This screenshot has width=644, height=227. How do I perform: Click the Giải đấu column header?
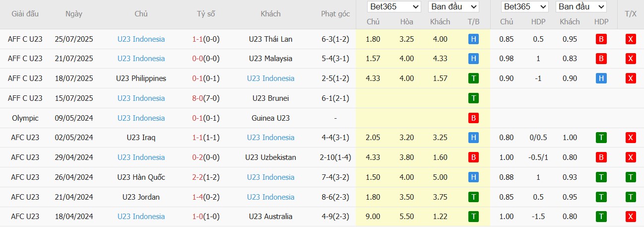pyautogui.click(x=25, y=14)
